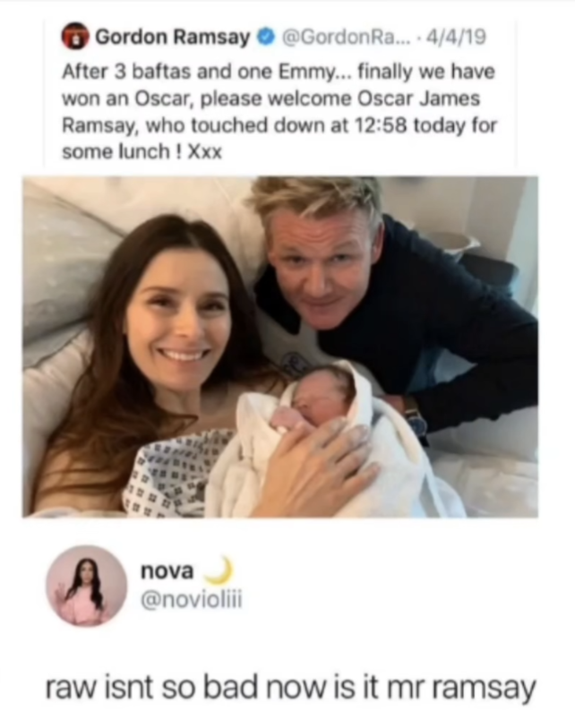The image size is (575, 728).
Task: Click Gordon Ramsay's small profile avatar
Action: click(74, 36)
